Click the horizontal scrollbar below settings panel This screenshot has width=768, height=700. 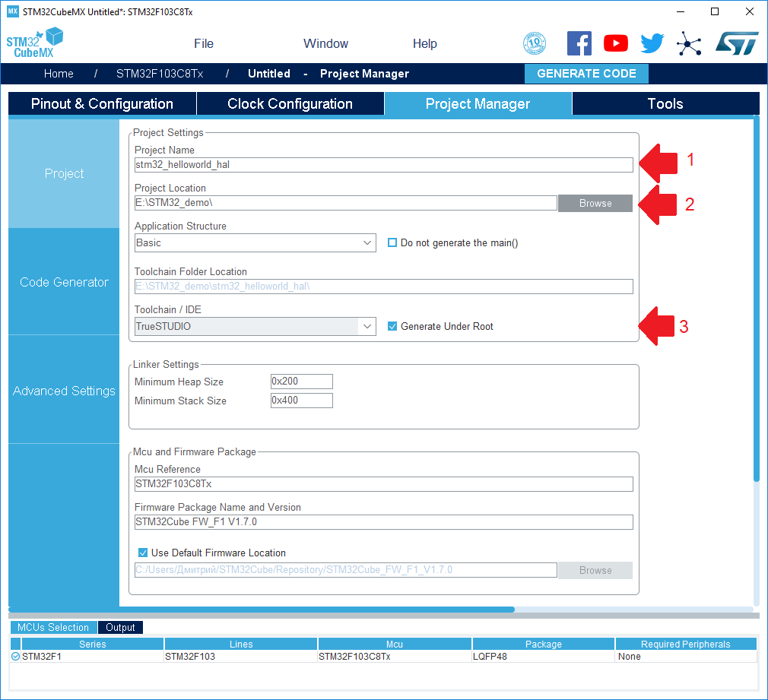tap(262, 610)
